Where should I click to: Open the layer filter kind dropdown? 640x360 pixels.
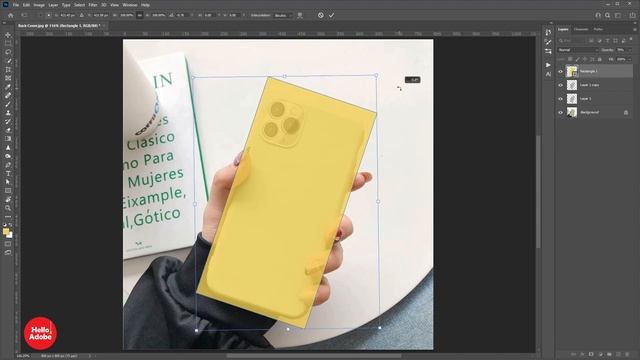(571, 40)
